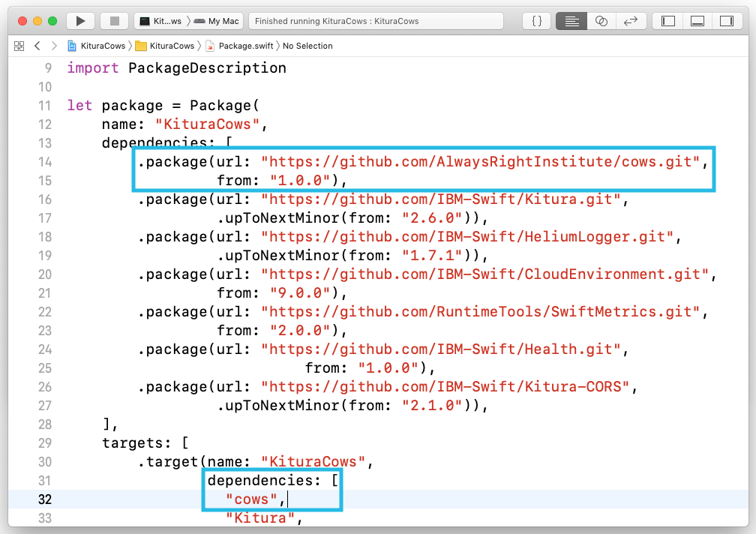This screenshot has height=534, width=756.
Task: Open the code snippets library braces button
Action: coord(537,21)
